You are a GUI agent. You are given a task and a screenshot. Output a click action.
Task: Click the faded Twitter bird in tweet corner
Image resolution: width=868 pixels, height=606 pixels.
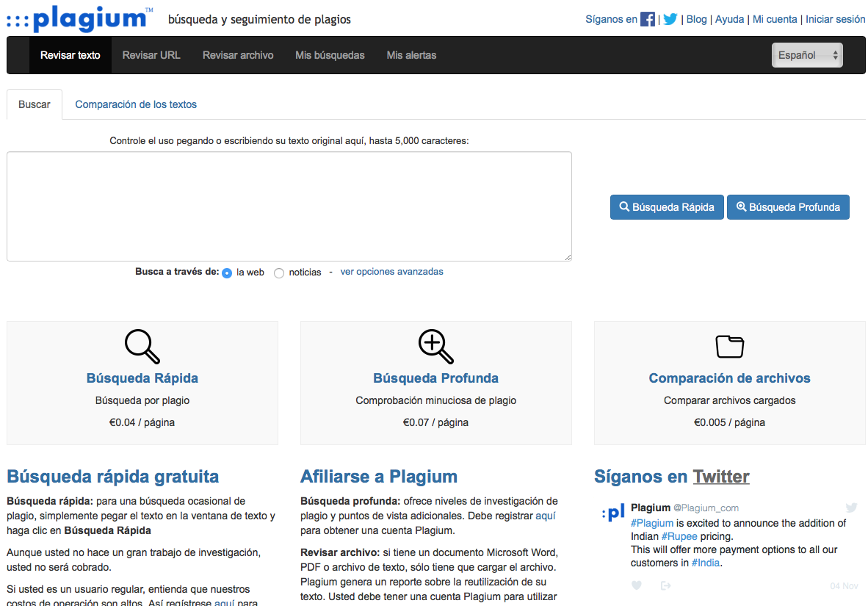pos(851,508)
